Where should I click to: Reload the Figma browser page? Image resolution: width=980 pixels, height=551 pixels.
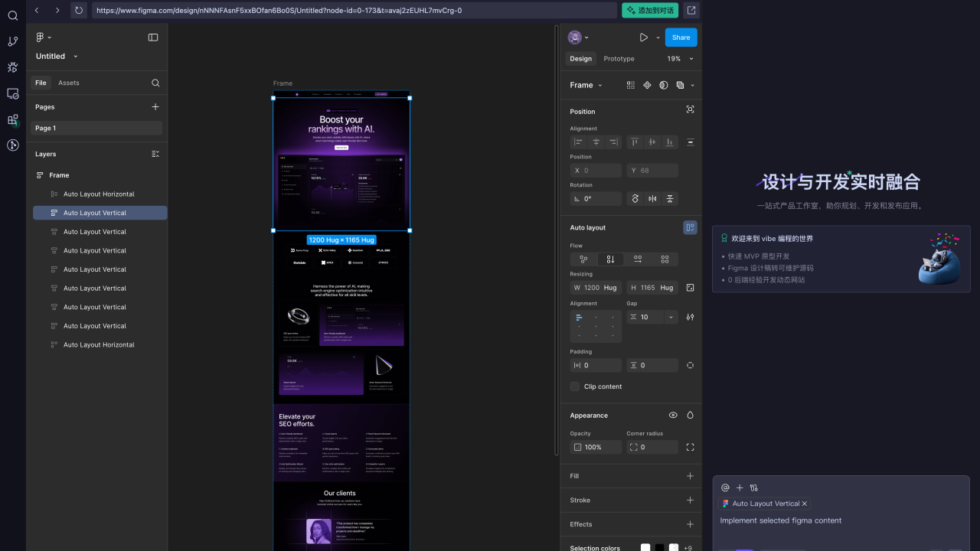click(78, 10)
